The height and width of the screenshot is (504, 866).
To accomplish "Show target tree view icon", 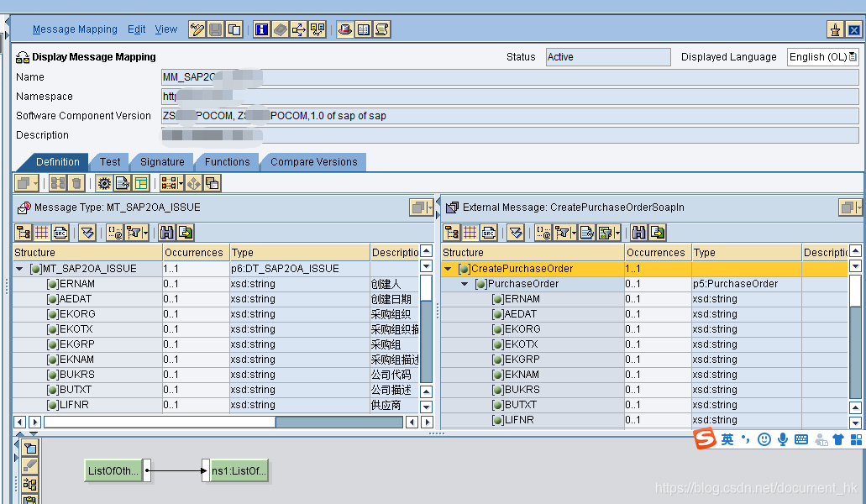I will [451, 233].
